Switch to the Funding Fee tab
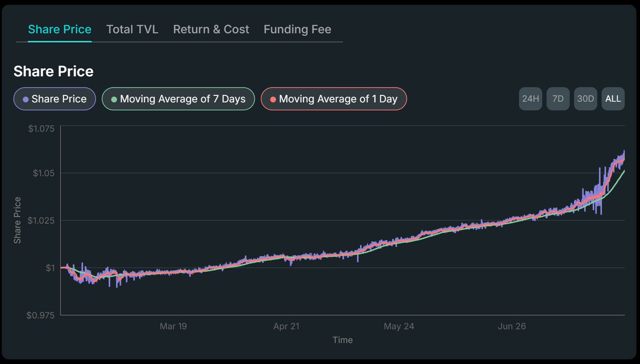Viewport: 640px width, 364px height. tap(297, 29)
